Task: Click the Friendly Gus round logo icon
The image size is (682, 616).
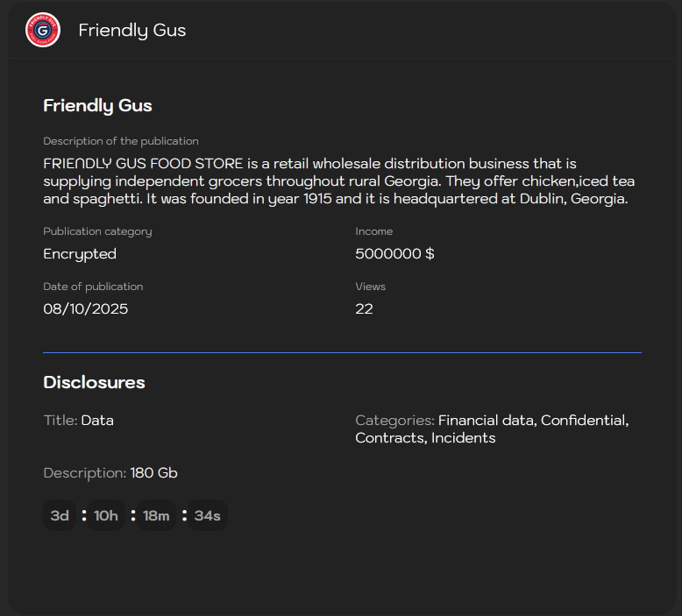Action: pyautogui.click(x=43, y=30)
